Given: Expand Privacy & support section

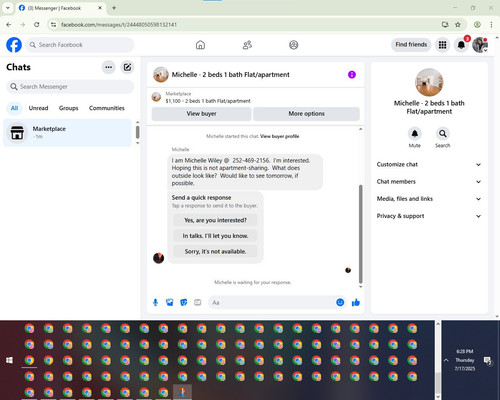Looking at the screenshot, I should [429, 216].
